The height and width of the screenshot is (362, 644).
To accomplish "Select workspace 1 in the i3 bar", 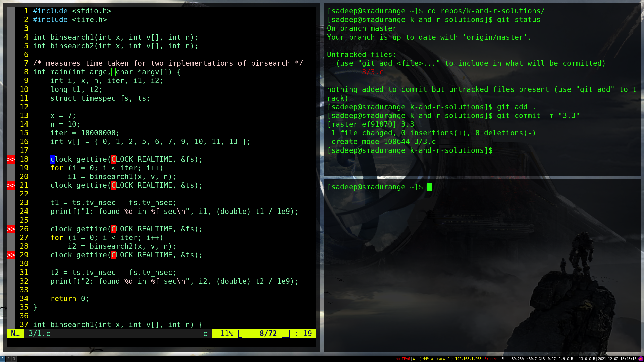I will tap(3, 359).
